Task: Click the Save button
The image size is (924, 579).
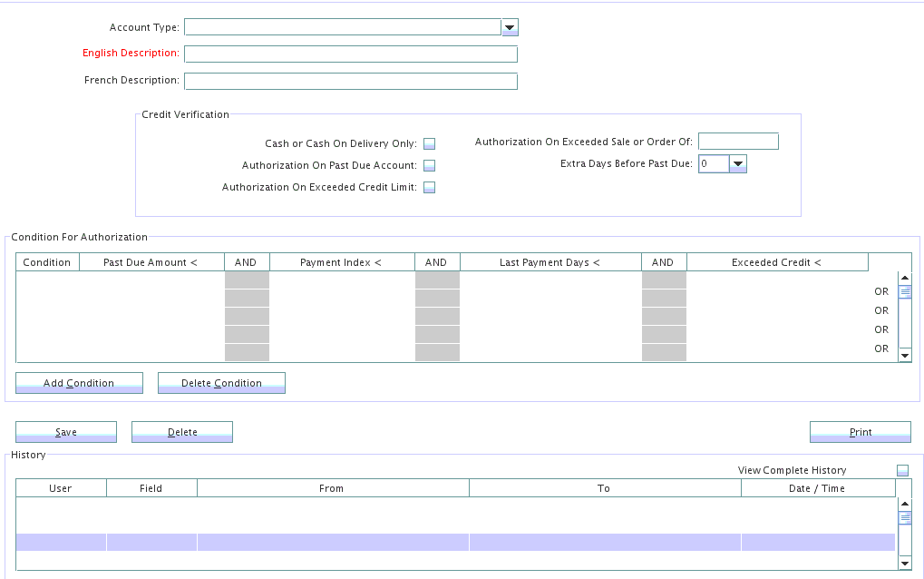Action: point(66,432)
